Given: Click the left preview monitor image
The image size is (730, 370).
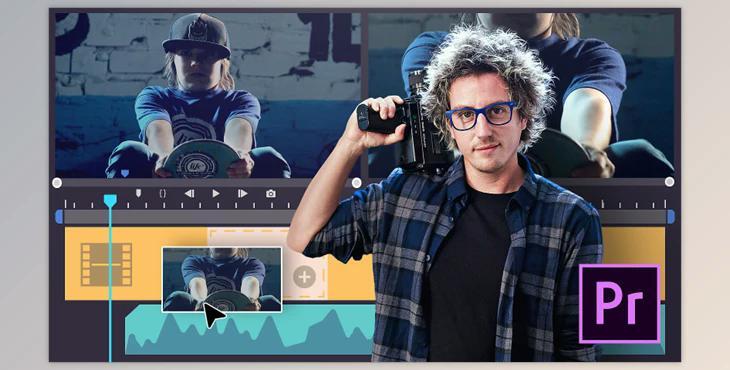Looking at the screenshot, I should 208,95.
